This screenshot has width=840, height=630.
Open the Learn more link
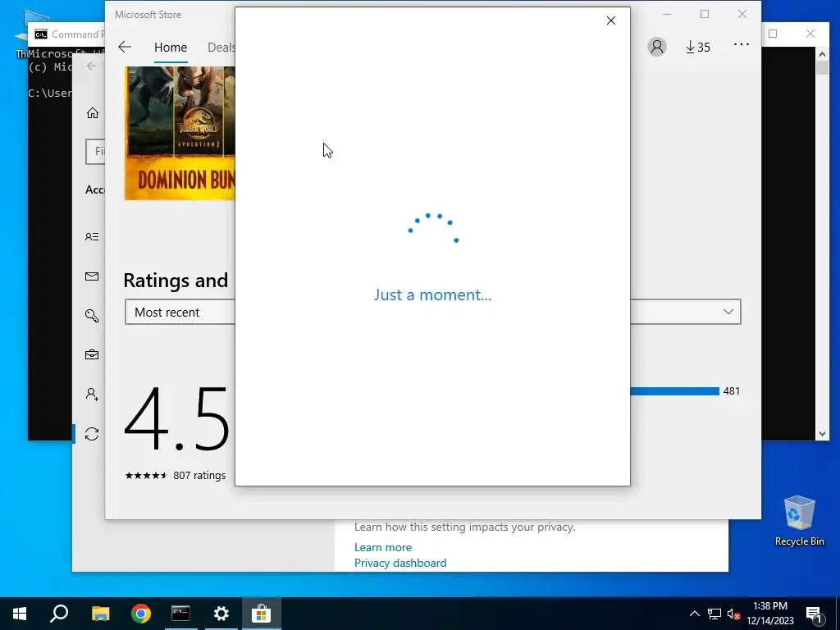click(382, 547)
